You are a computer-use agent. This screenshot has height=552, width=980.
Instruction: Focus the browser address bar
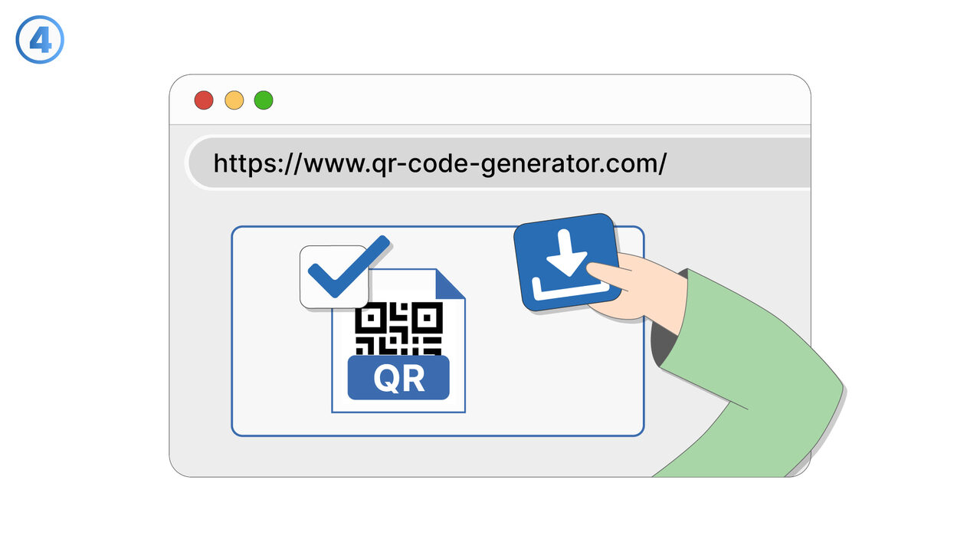coord(499,163)
